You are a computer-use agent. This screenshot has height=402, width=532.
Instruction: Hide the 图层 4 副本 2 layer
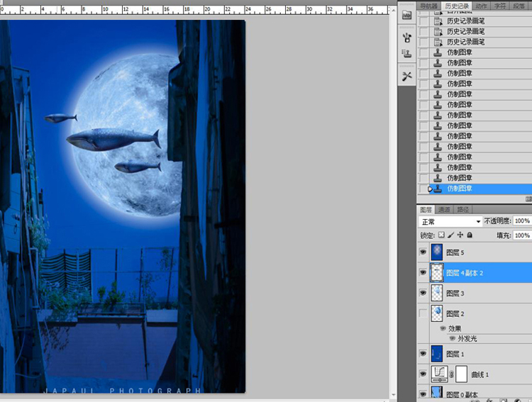[423, 272]
